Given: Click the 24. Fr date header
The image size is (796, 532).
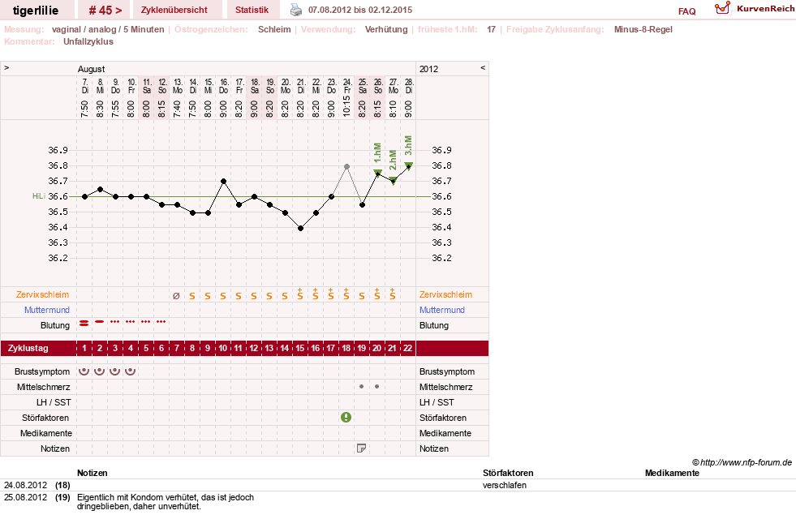Looking at the screenshot, I should point(347,86).
